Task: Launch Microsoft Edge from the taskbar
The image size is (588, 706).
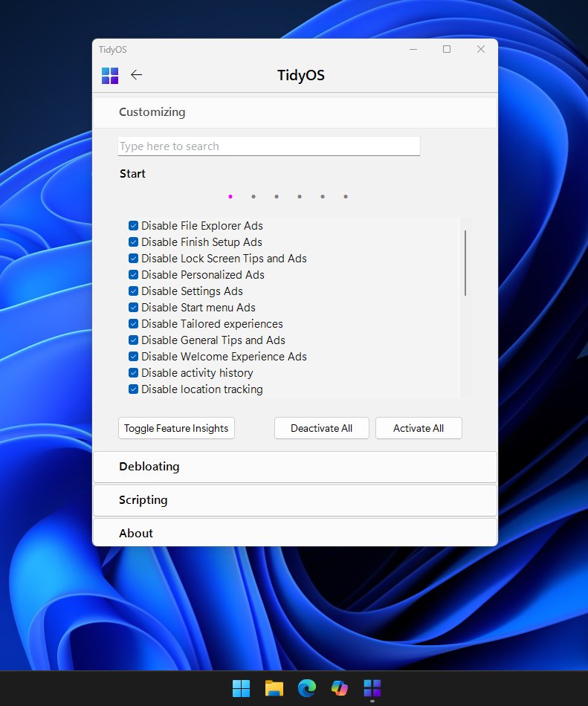Action: pos(307,688)
